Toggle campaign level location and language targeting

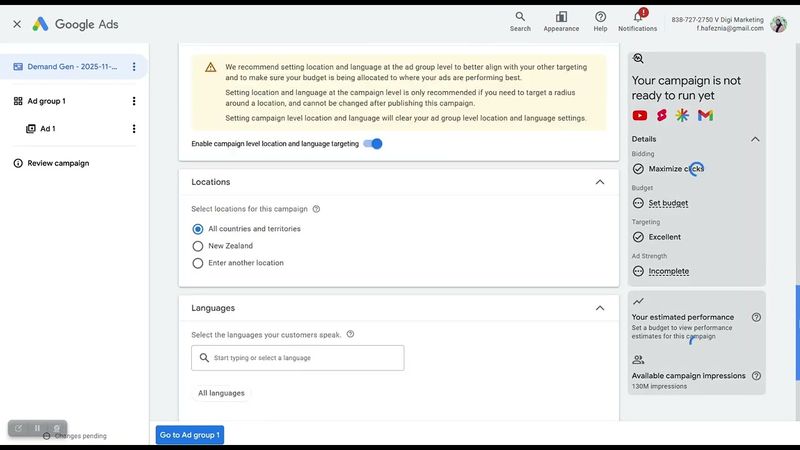click(x=373, y=144)
